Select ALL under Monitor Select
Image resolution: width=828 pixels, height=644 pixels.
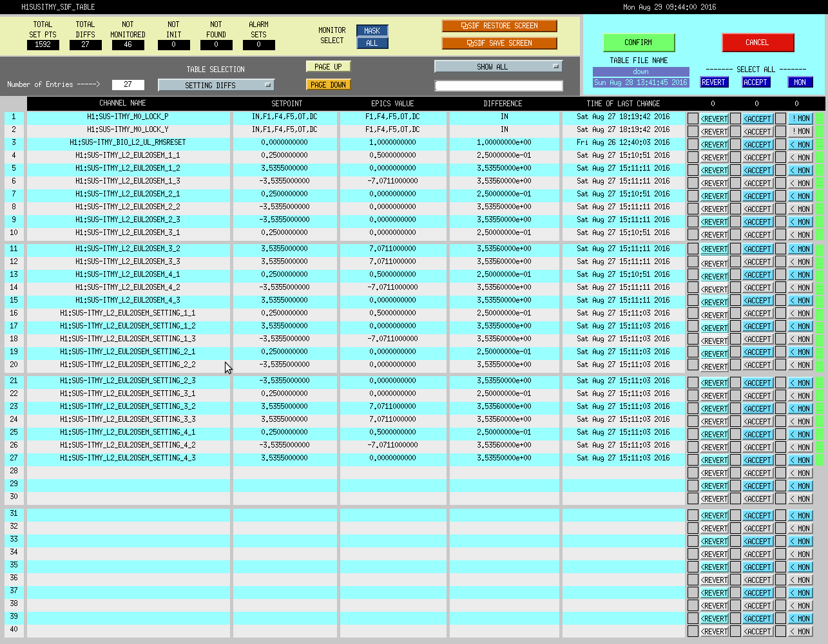click(x=372, y=43)
